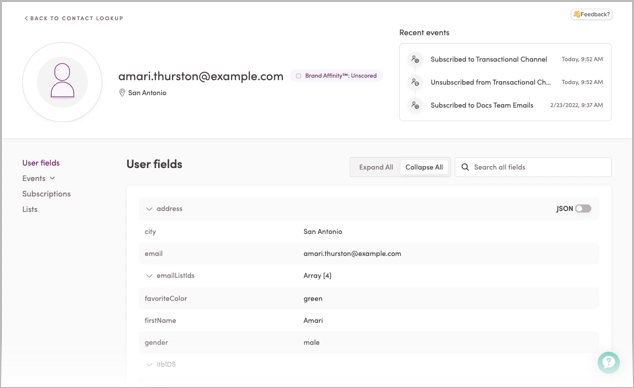Click the Search all fields input

coord(533,167)
